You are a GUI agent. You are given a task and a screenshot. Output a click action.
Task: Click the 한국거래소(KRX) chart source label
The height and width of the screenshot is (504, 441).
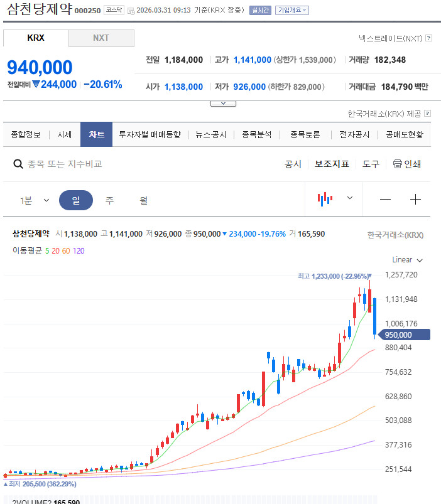[x=395, y=235]
